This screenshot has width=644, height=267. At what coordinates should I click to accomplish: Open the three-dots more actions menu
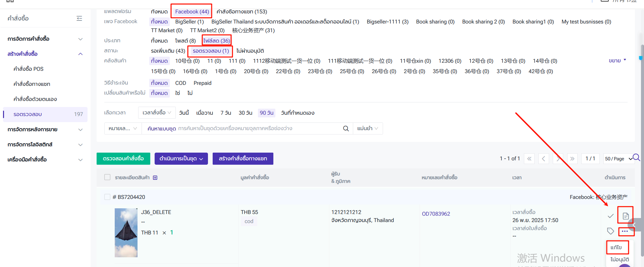[x=625, y=231]
